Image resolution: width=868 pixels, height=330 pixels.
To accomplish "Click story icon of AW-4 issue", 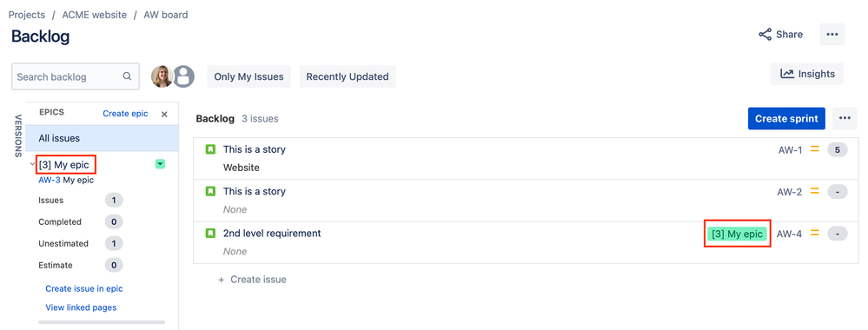I will coord(210,234).
